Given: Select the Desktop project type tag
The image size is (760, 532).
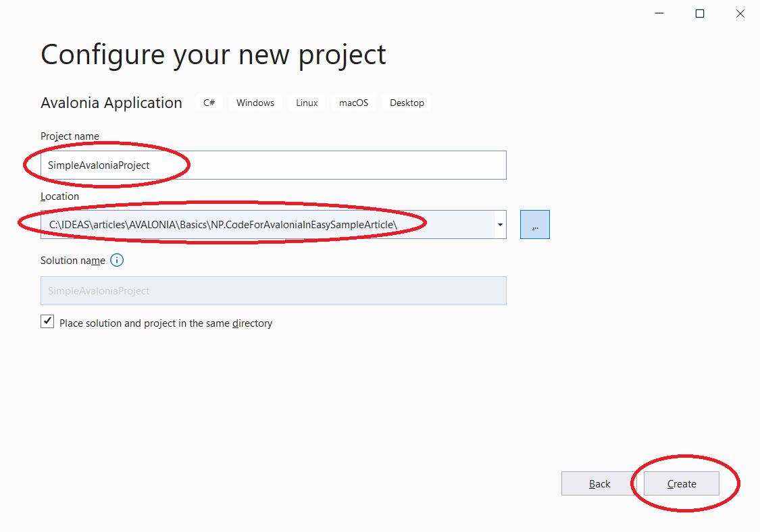Looking at the screenshot, I should click(407, 103).
